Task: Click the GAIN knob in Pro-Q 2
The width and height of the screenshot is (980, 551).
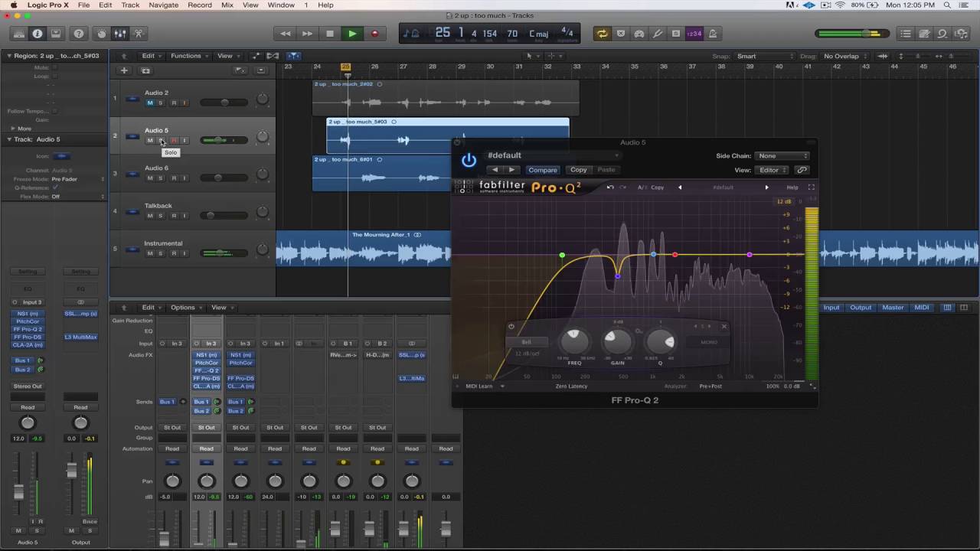Action: (x=617, y=340)
